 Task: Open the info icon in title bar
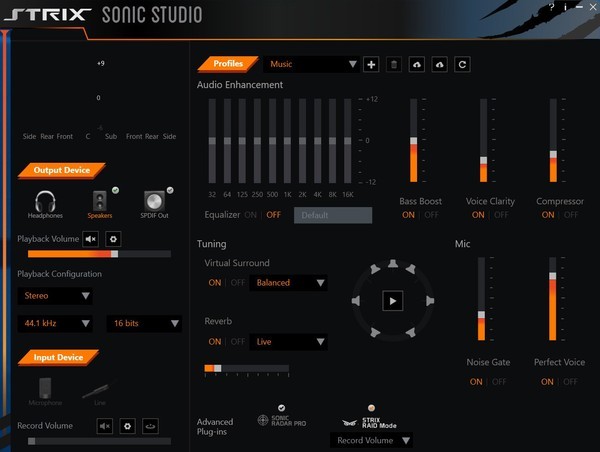(565, 7)
